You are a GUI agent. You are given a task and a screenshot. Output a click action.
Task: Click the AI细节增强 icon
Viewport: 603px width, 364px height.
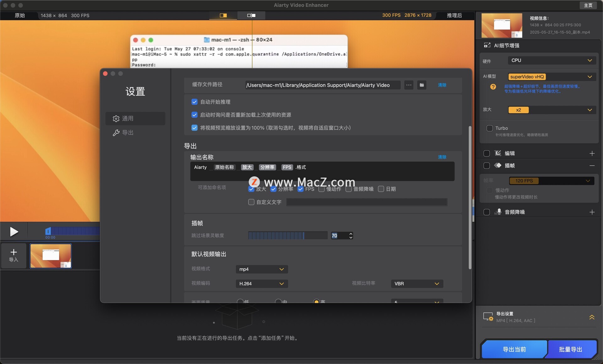click(x=487, y=45)
